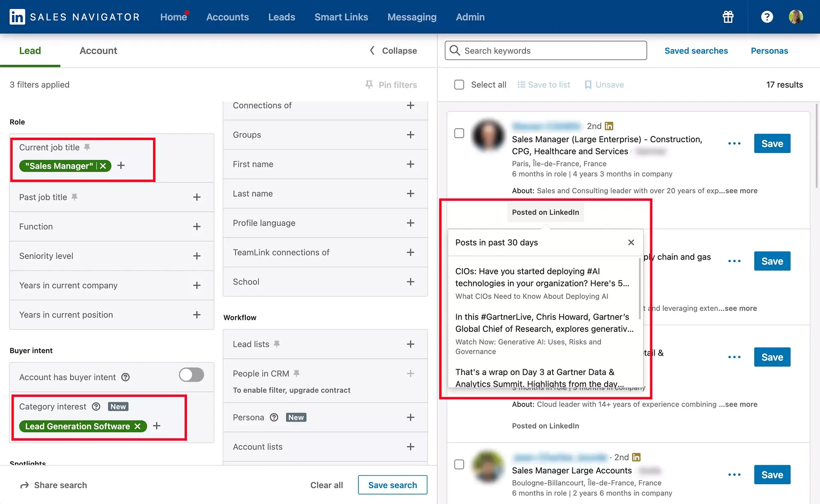The height and width of the screenshot is (504, 820).
Task: Expand the Groups filter section
Action: click(x=410, y=134)
